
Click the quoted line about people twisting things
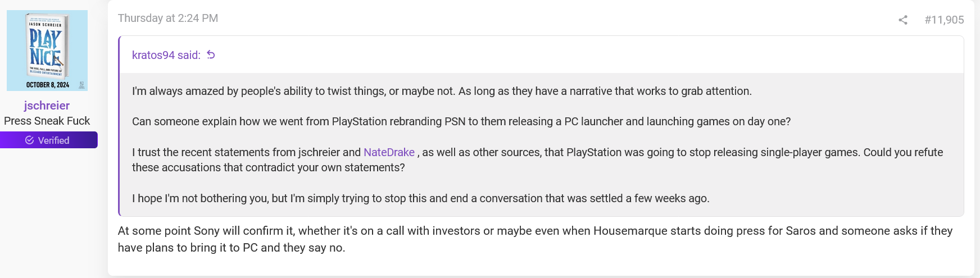click(442, 91)
